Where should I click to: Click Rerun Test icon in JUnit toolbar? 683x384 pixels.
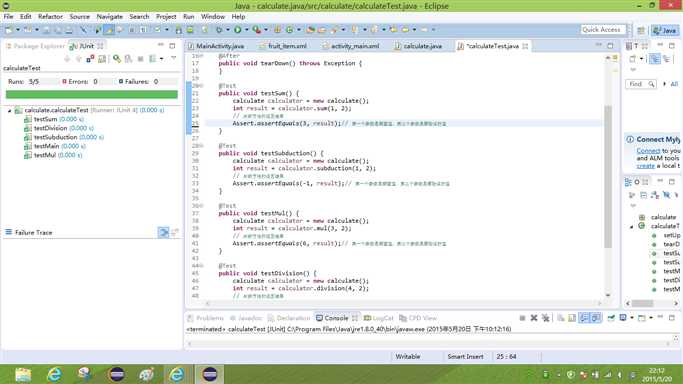[117, 58]
